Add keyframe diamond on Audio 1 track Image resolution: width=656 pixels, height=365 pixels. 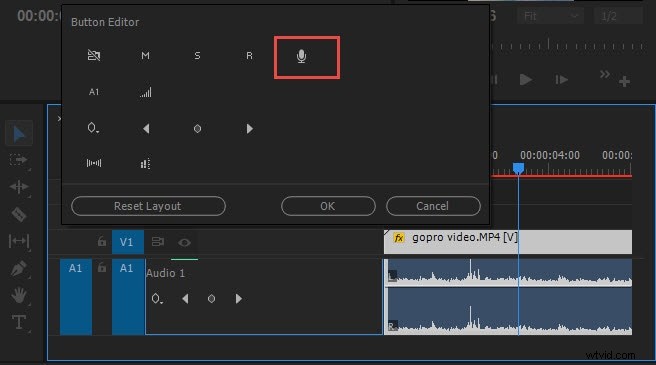[211, 298]
